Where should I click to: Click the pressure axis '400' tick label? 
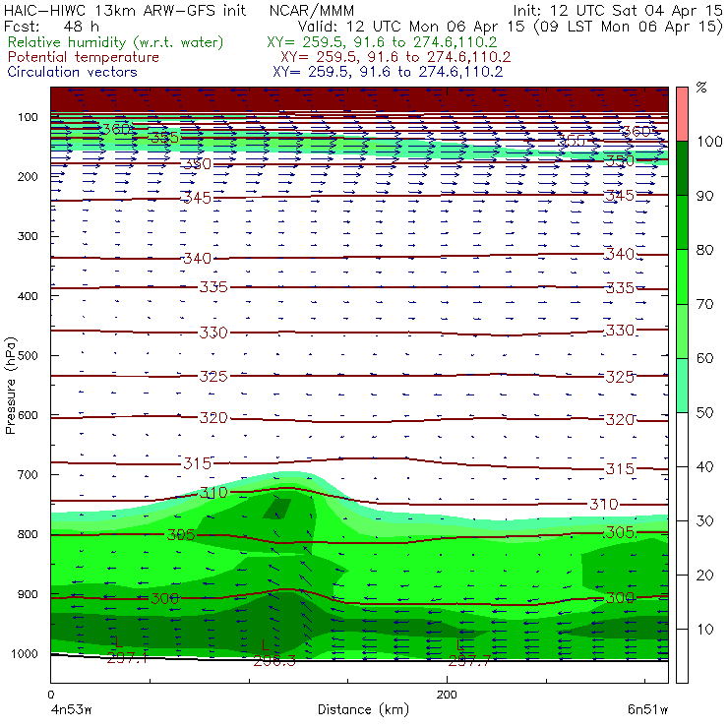coord(28,296)
